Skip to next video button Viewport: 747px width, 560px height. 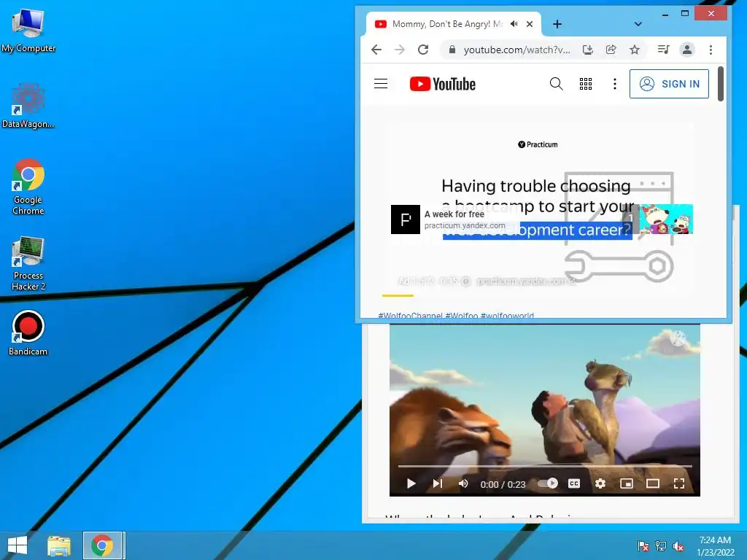click(438, 484)
